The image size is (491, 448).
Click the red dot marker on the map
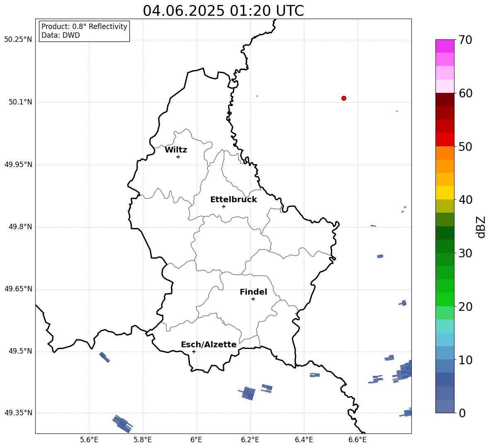tap(344, 98)
